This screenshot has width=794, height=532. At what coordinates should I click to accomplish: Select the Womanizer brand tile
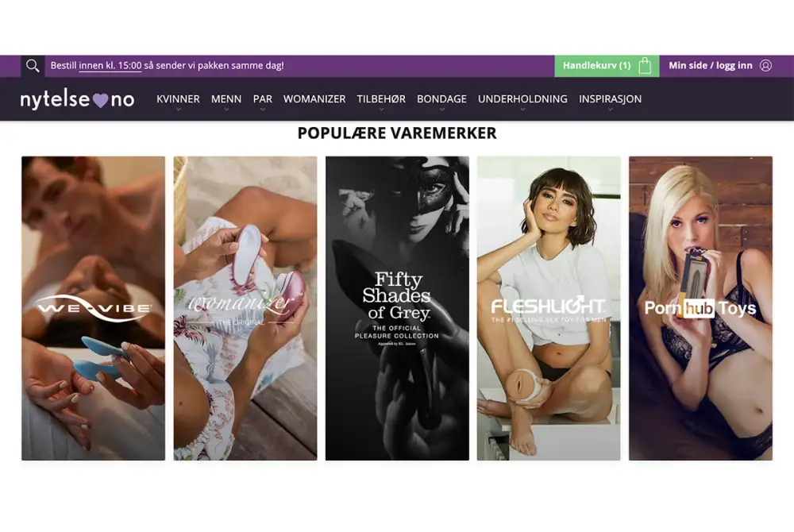[x=245, y=308]
